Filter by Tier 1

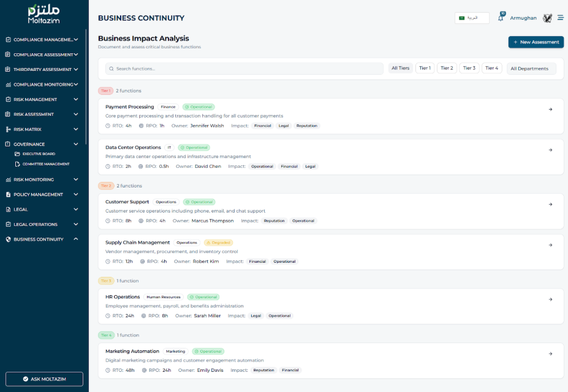(x=425, y=68)
